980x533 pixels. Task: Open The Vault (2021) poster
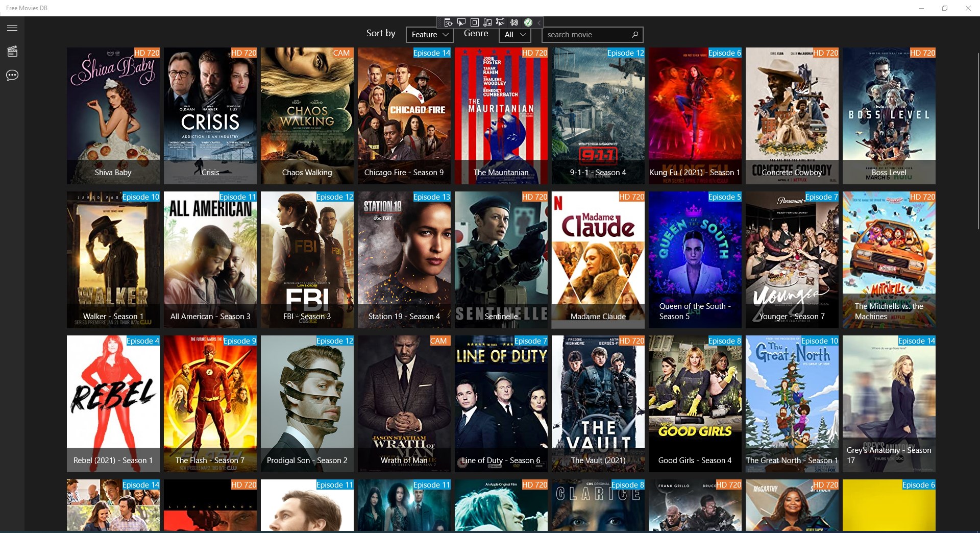pyautogui.click(x=598, y=404)
